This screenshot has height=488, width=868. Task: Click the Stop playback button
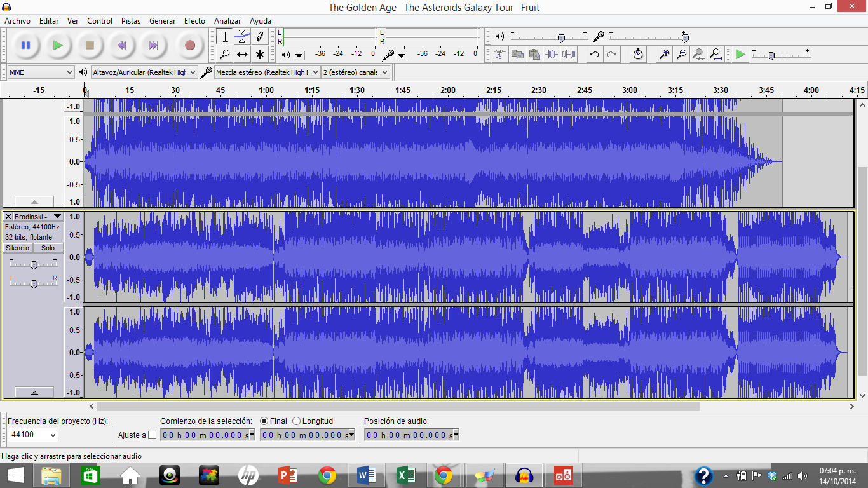click(90, 45)
